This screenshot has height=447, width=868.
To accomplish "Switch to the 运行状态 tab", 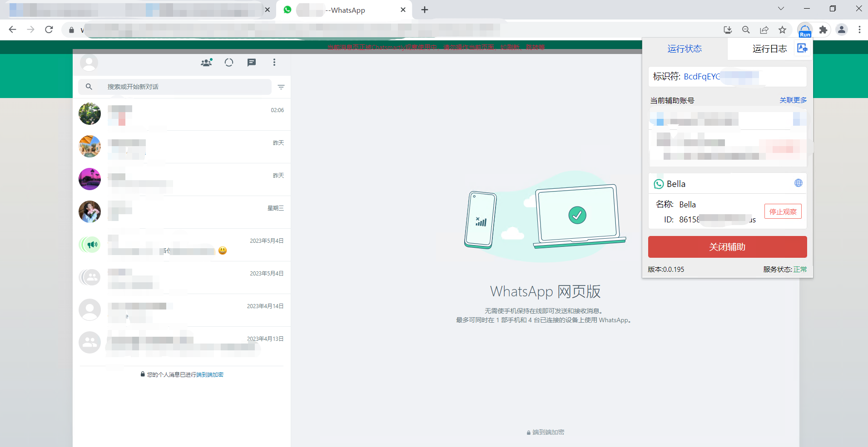I will [x=684, y=49].
